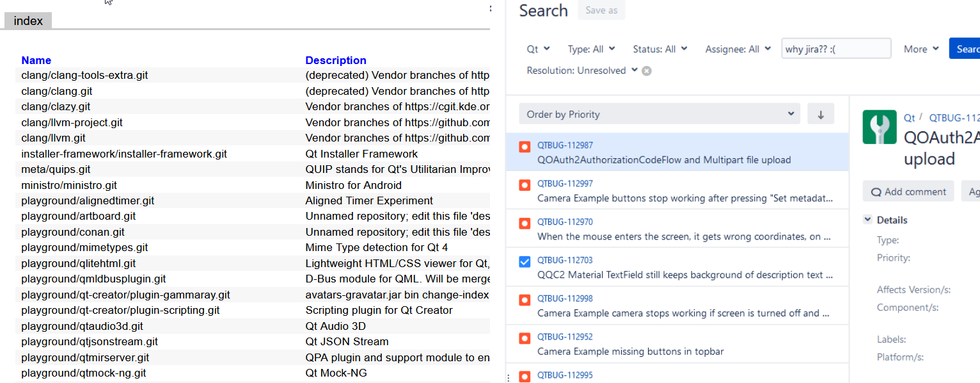Open the QTBUG-112987 issue key link
Screen dimensions: 980x383
565,146
